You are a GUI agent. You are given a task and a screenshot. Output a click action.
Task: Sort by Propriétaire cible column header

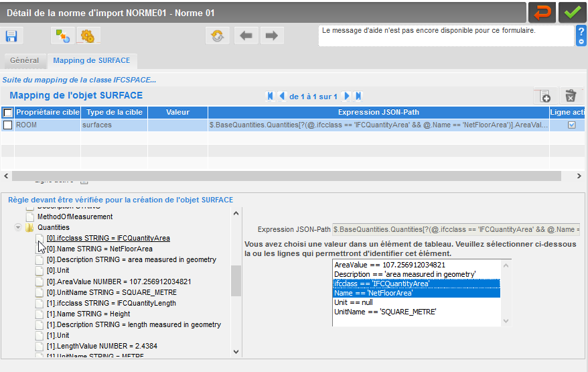[48, 112]
